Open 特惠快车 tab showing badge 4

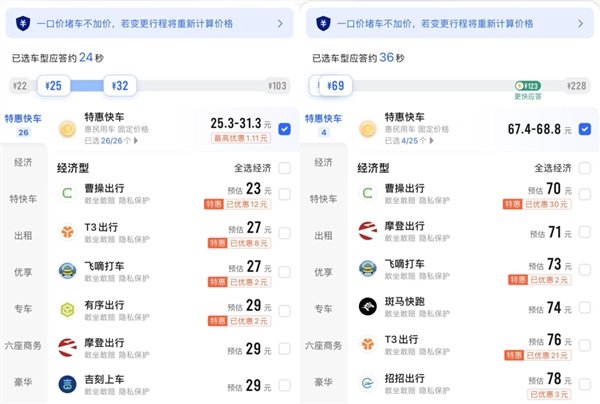tap(323, 125)
